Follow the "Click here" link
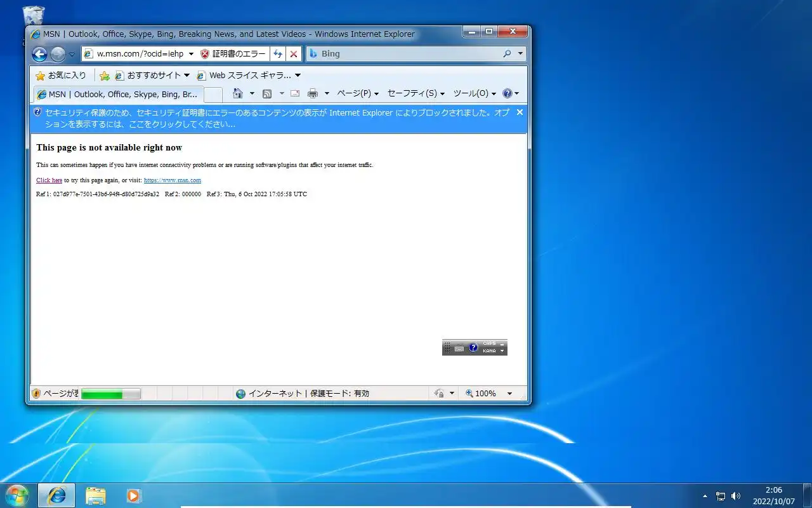This screenshot has height=508, width=812. 49,180
